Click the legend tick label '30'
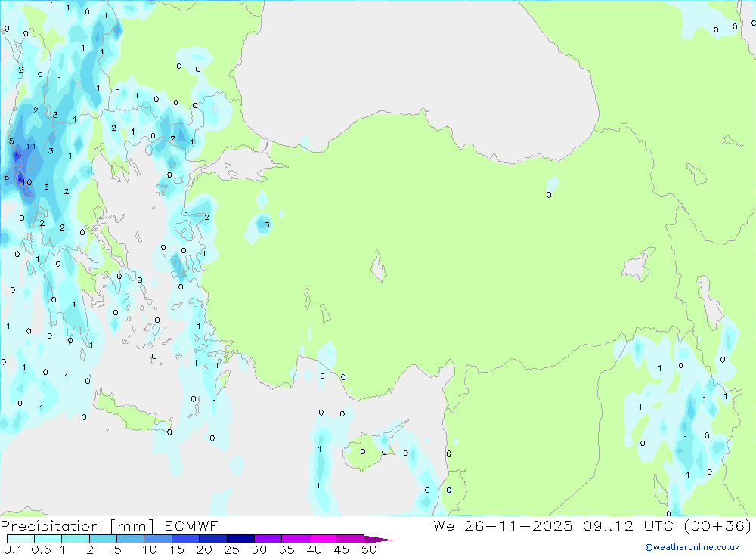The height and width of the screenshot is (554, 756). tap(259, 549)
